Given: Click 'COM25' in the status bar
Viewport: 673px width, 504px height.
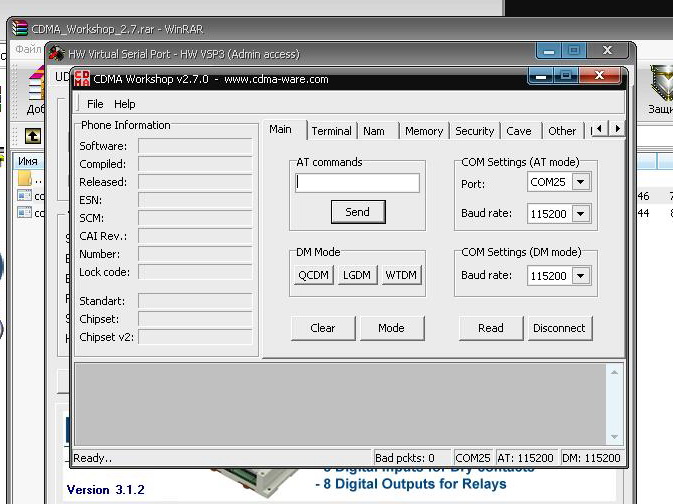Looking at the screenshot, I should 473,458.
